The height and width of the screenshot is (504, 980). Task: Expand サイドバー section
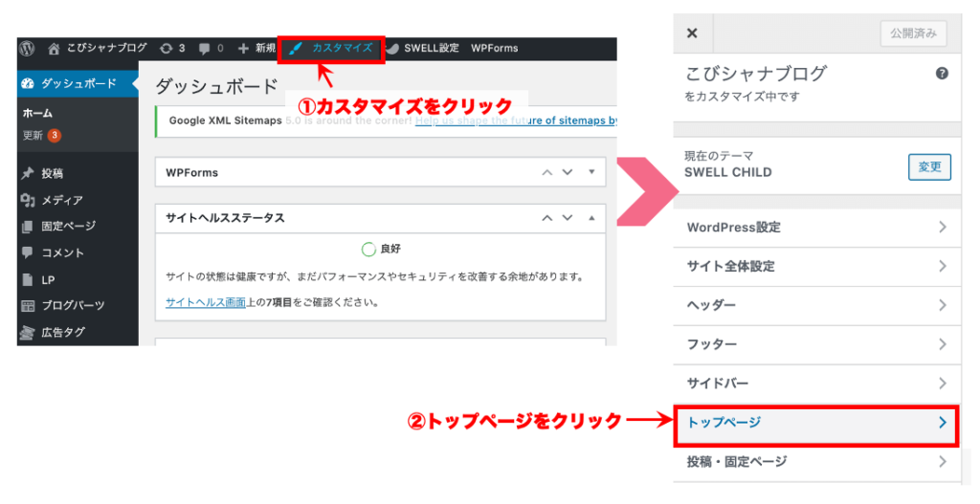817,383
